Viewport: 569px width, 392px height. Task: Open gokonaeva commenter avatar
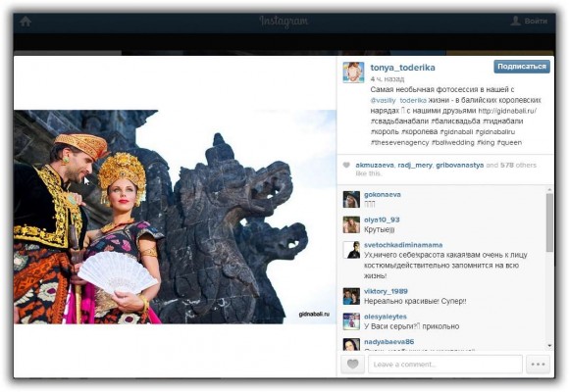[351, 199]
